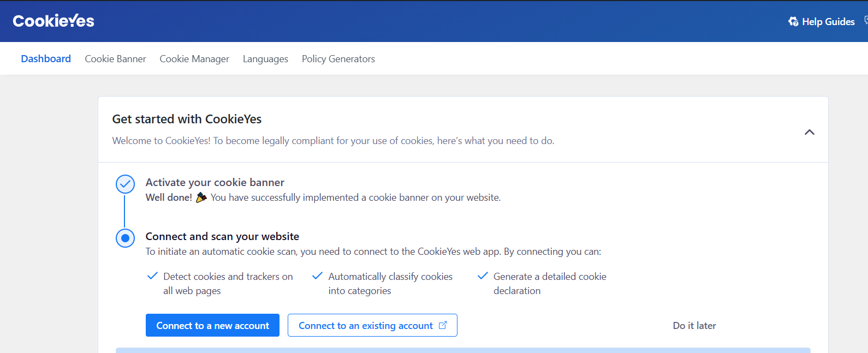Click the Help Guides gear icon
This screenshot has width=868, height=353.
pyautogui.click(x=793, y=22)
